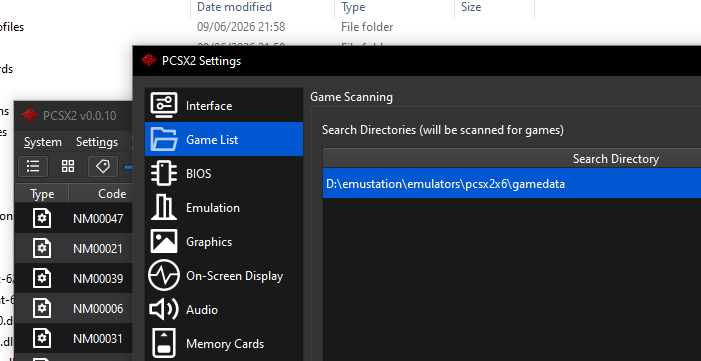
Task: Click Explorer 'File folder' type cell
Action: click(367, 27)
